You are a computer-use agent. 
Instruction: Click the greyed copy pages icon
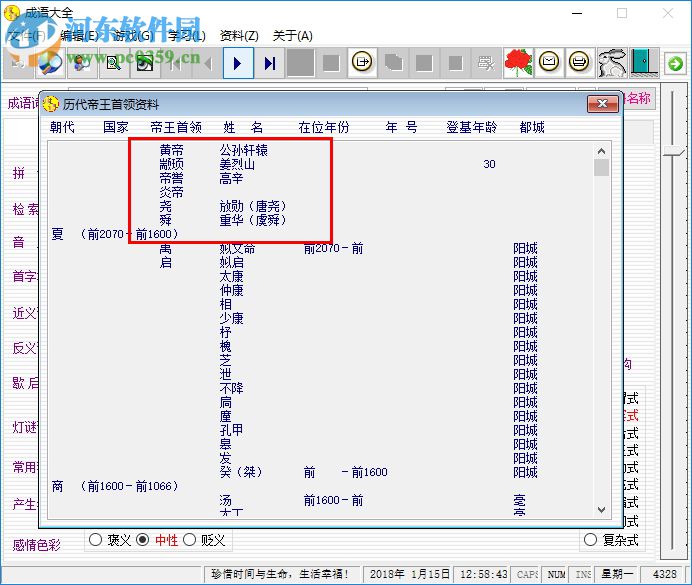(x=393, y=63)
